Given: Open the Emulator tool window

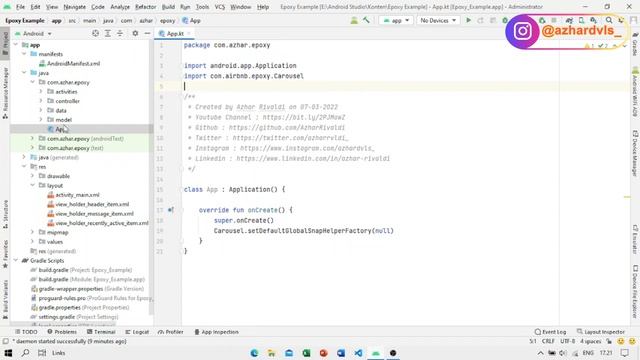Looking at the screenshot, I should 635,239.
